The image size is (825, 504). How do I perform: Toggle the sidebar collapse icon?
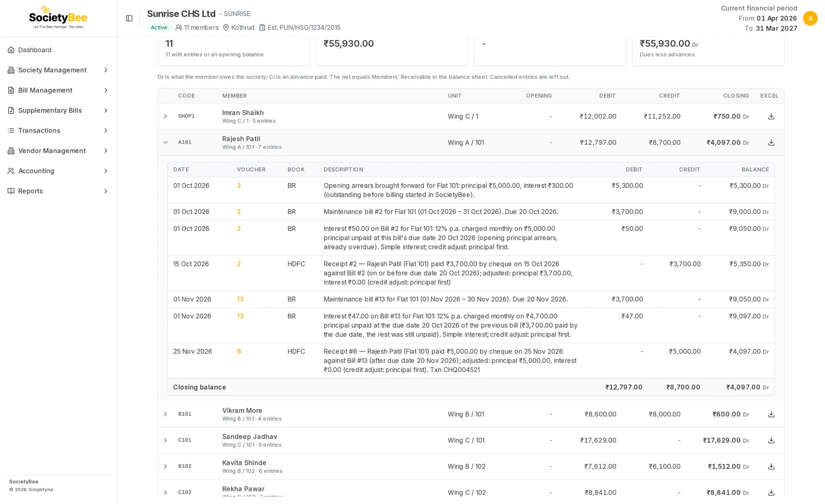coord(129,19)
